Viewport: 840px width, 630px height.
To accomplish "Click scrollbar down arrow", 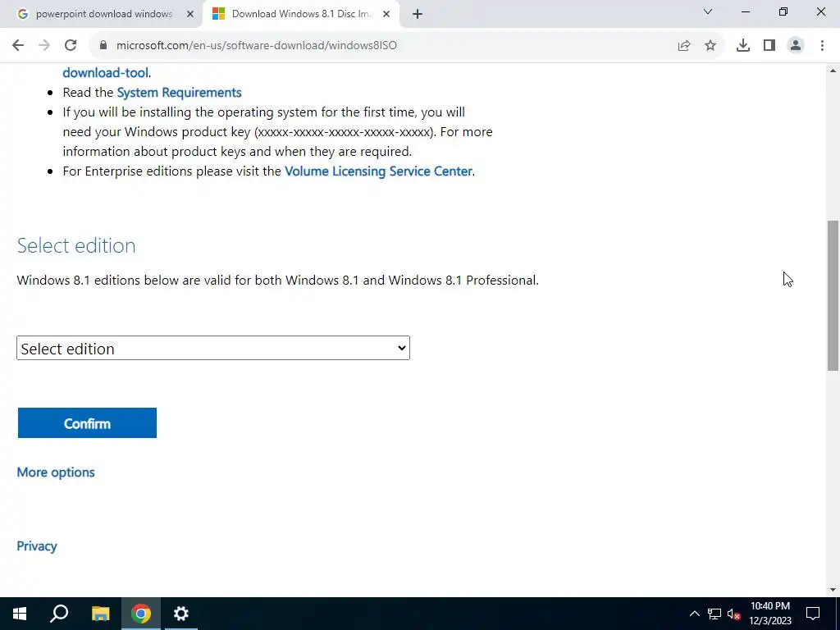I will [x=833, y=590].
